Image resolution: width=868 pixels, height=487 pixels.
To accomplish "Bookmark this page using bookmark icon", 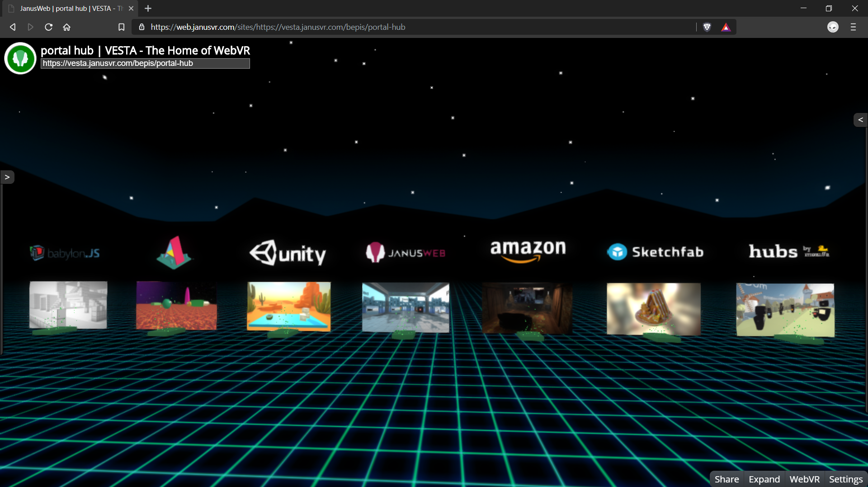I will [121, 27].
